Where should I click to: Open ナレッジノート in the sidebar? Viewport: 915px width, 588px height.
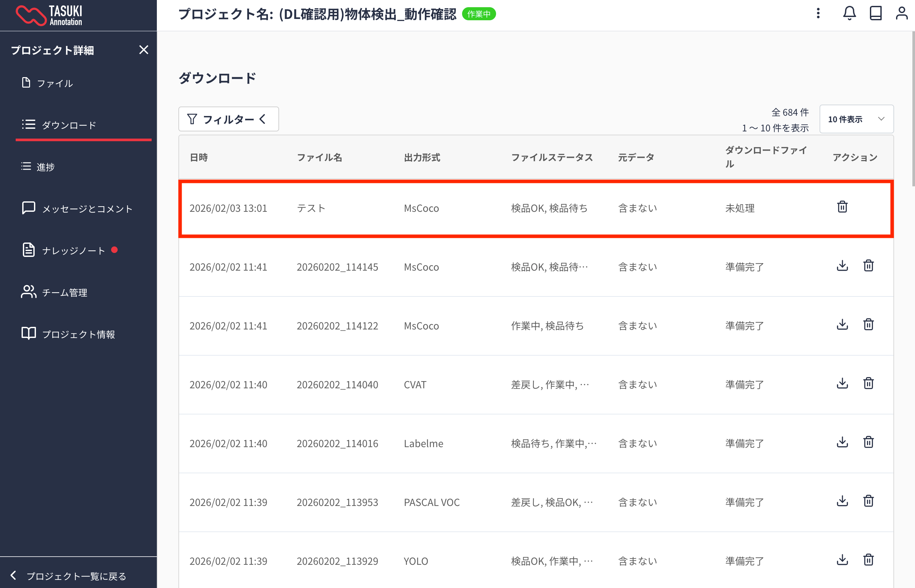point(73,250)
